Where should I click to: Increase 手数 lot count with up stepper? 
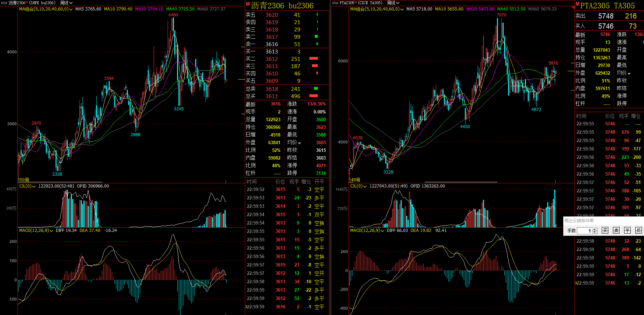(595, 229)
